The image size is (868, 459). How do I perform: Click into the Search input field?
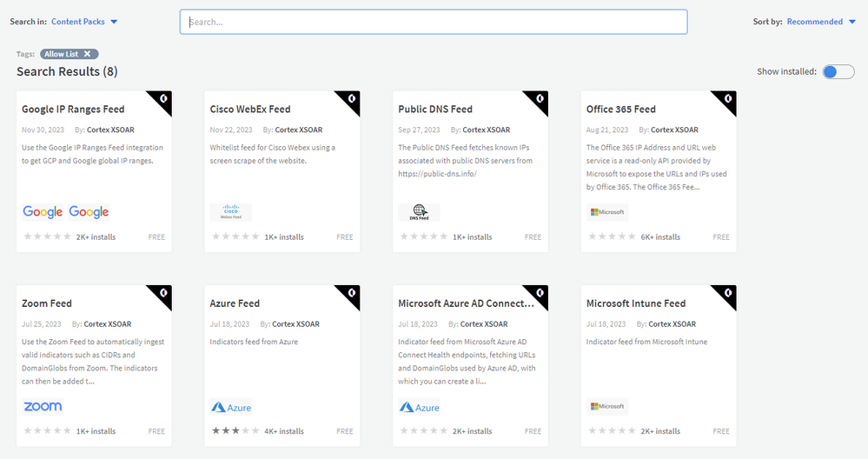(433, 22)
